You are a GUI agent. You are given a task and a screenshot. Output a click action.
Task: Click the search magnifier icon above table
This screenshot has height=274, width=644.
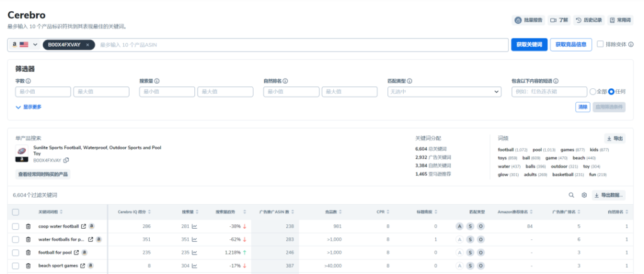click(571, 195)
